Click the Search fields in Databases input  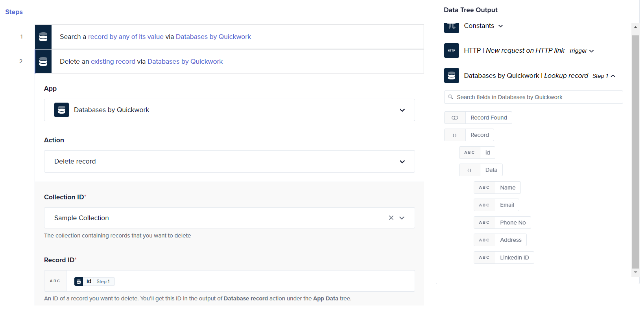[x=533, y=97]
